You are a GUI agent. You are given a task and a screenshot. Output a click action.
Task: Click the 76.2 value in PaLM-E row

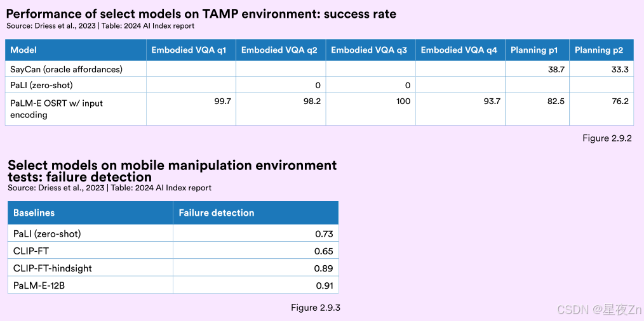click(x=620, y=101)
